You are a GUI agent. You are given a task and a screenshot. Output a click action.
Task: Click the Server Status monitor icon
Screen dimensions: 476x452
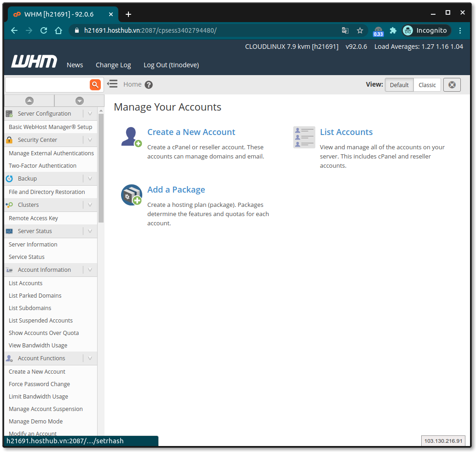(9, 231)
